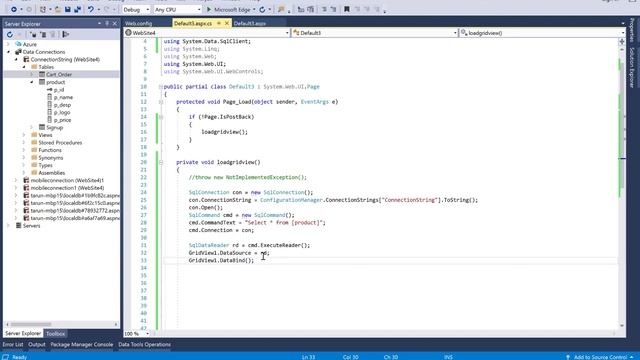This screenshot has width=640, height=360.
Task: Switch to the Default3.aspx tab
Action: [249, 24]
